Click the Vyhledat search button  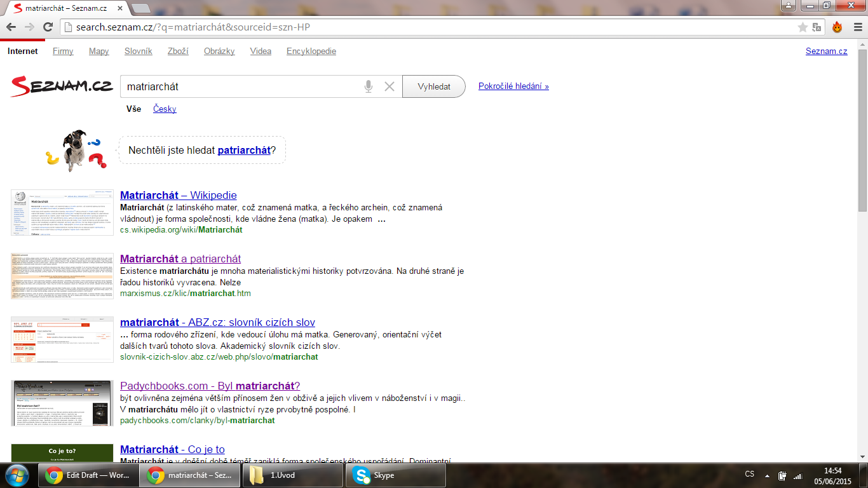tap(434, 86)
